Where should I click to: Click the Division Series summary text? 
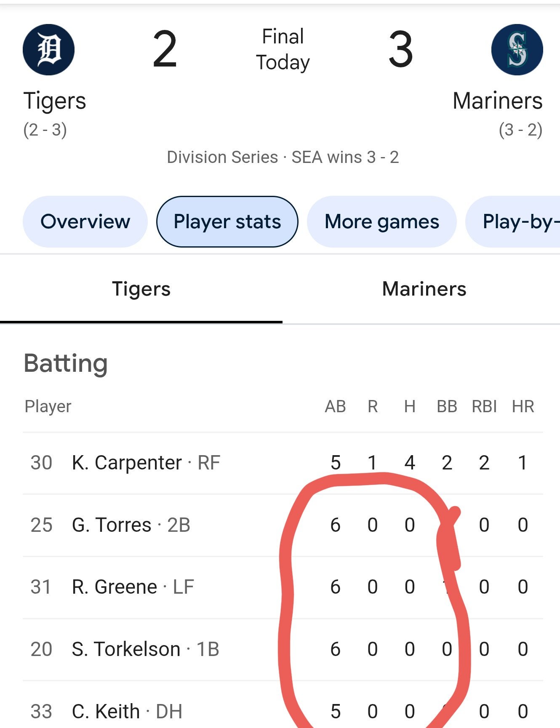pos(283,157)
